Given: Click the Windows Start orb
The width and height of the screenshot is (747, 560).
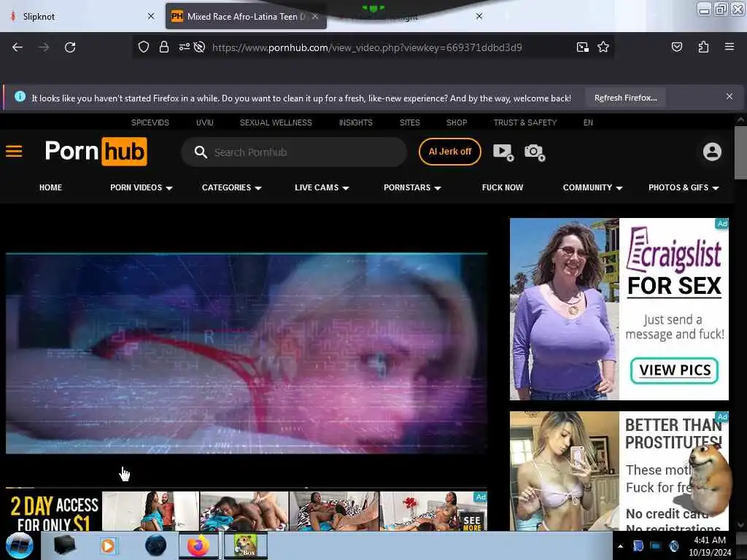Looking at the screenshot, I should [20, 545].
